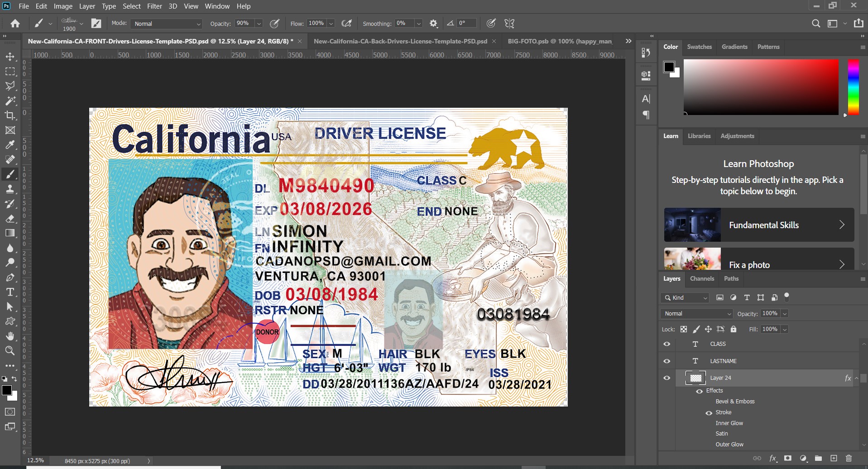Open the Paragraph panel icon
This screenshot has width=868, height=469.
tap(646, 115)
